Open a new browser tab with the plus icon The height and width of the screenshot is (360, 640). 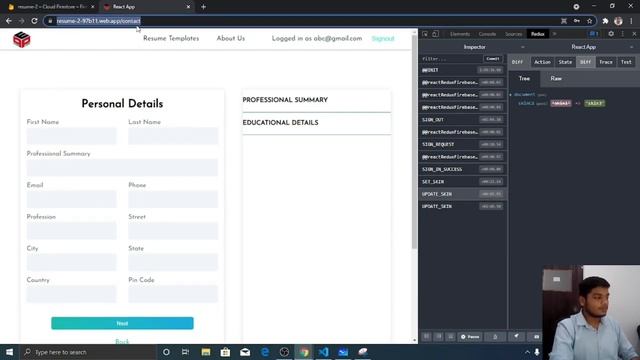(203, 7)
